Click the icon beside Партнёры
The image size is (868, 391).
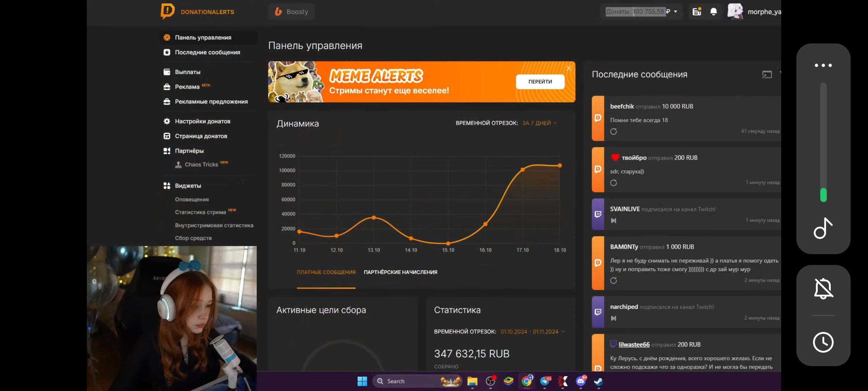pyautogui.click(x=167, y=151)
